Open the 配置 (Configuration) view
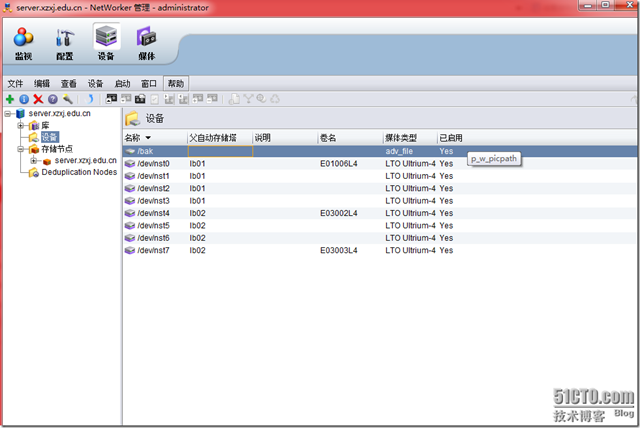Screen dimensions: 640x428 click(x=64, y=43)
